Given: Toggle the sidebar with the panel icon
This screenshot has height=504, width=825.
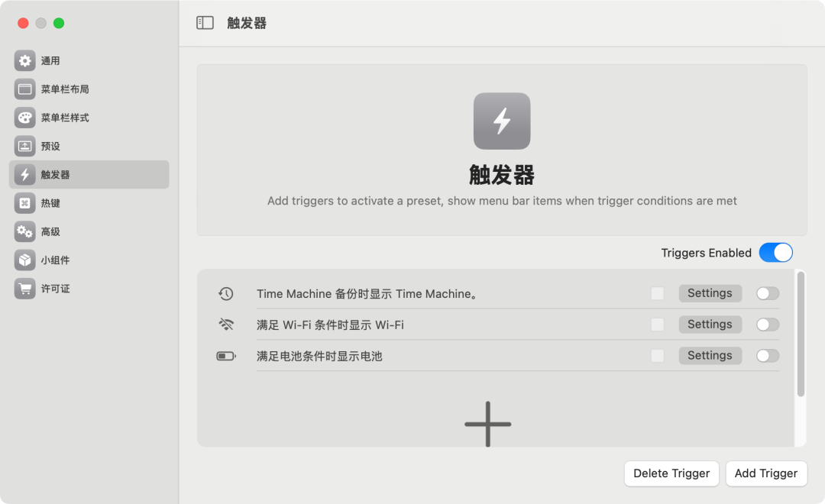Looking at the screenshot, I should (205, 23).
